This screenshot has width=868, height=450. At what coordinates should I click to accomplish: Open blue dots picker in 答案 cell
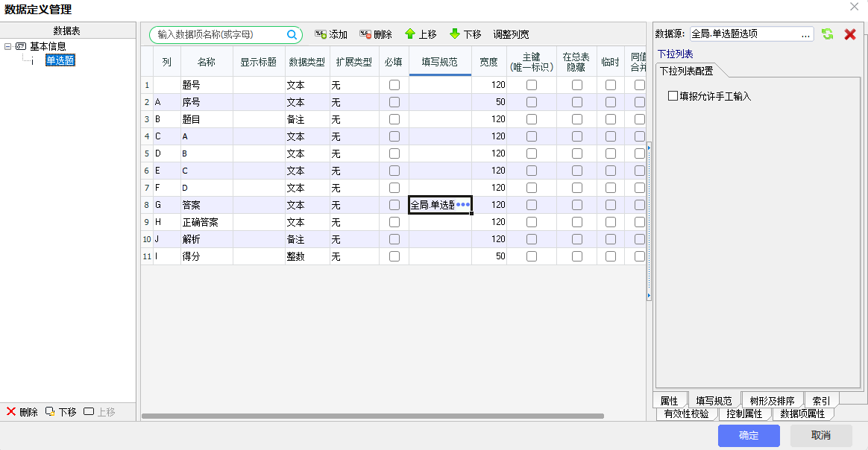tap(463, 205)
